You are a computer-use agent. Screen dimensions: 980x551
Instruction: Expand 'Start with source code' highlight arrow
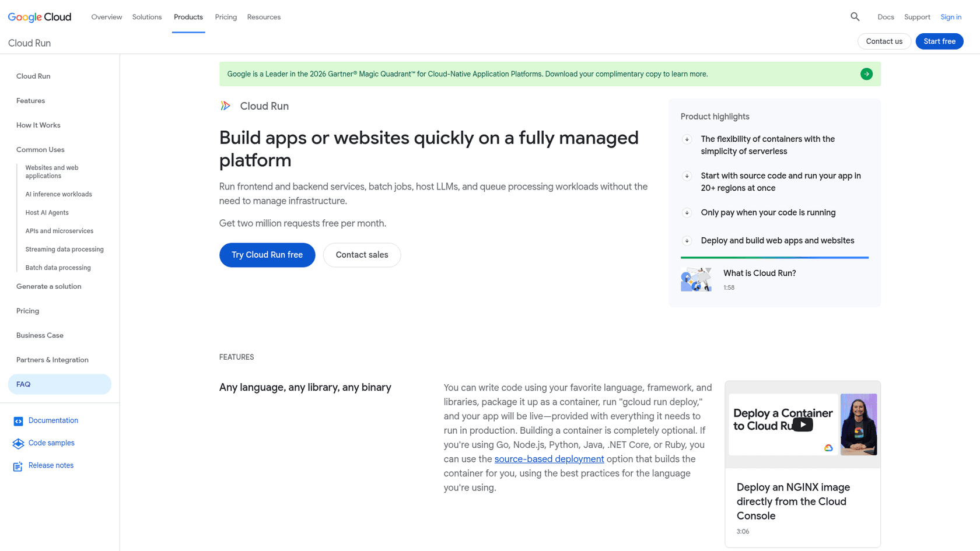click(687, 176)
